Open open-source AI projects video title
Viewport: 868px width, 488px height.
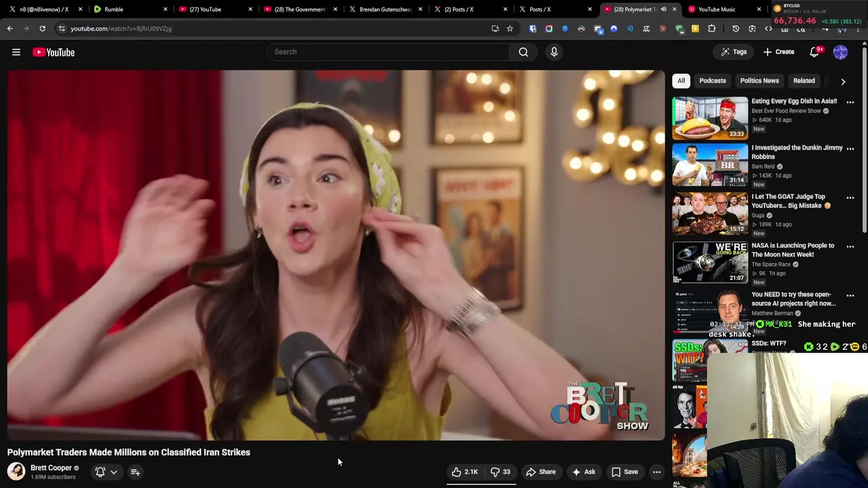(793, 299)
